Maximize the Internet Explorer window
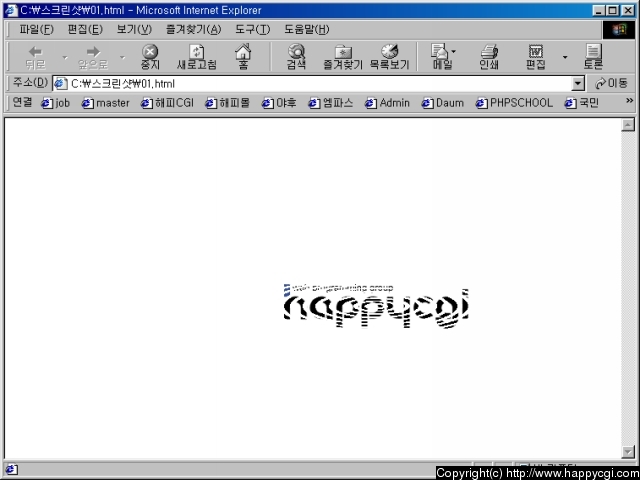The width and height of the screenshot is (640, 480). click(x=612, y=10)
